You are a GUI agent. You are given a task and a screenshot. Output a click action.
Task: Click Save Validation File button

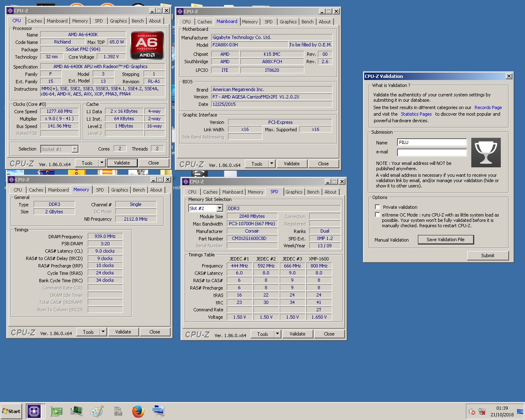446,240
